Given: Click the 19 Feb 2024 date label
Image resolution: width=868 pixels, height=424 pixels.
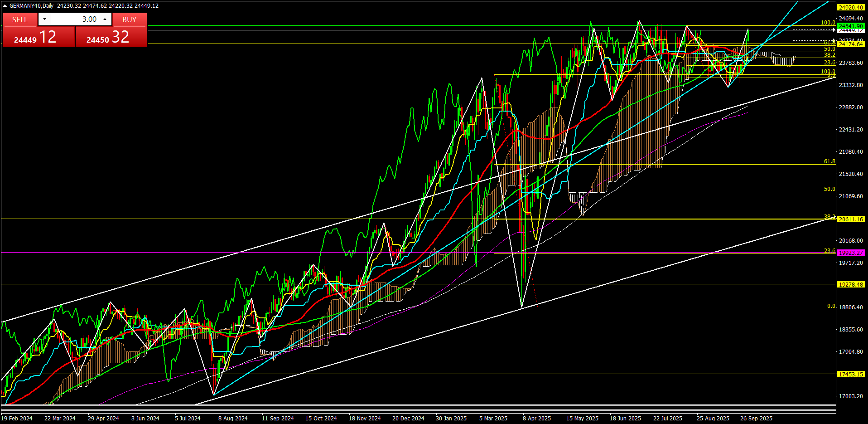Looking at the screenshot, I should (17, 418).
